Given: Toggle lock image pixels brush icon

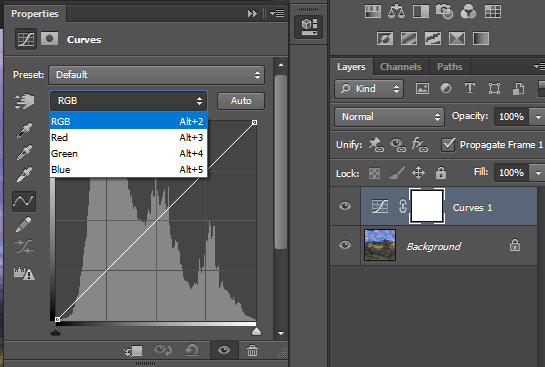Looking at the screenshot, I should pyautogui.click(x=397, y=172).
